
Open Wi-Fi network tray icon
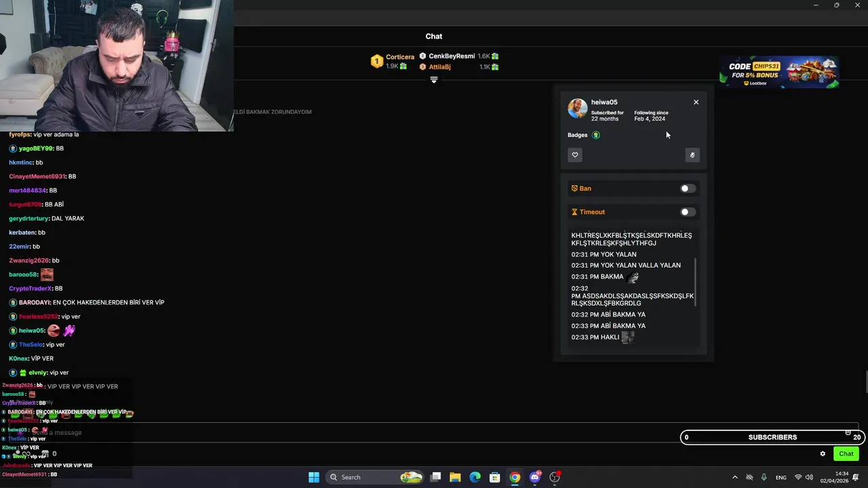[x=798, y=477]
